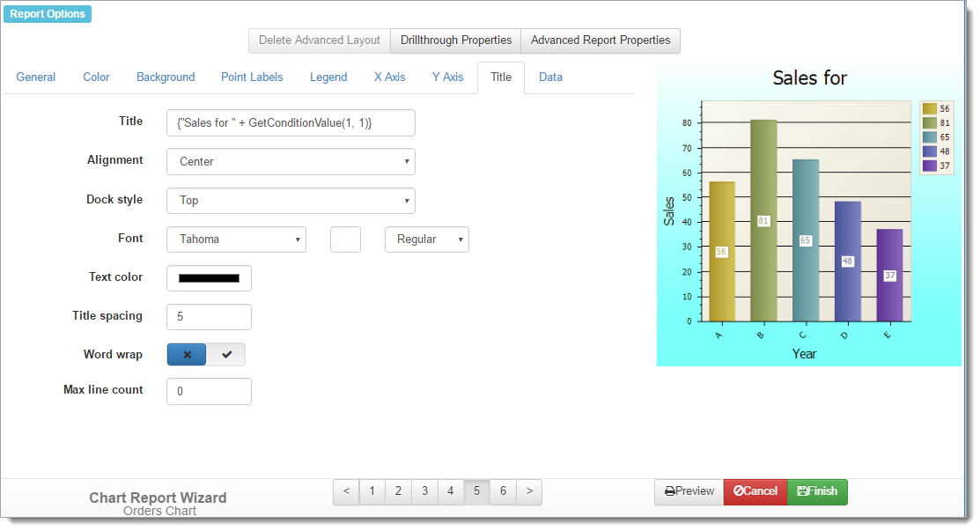Click the green Finish button
This screenshot has height=531, width=980.
click(x=817, y=491)
